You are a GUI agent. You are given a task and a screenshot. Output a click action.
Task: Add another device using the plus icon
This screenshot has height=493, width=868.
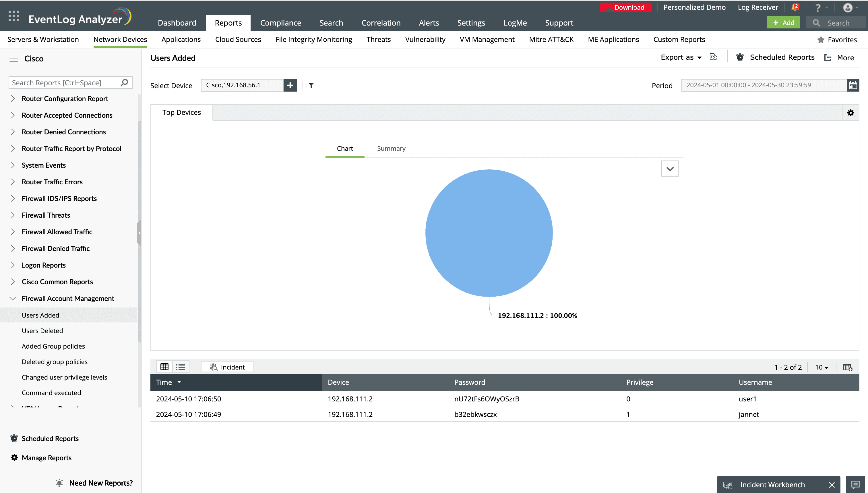pyautogui.click(x=290, y=85)
